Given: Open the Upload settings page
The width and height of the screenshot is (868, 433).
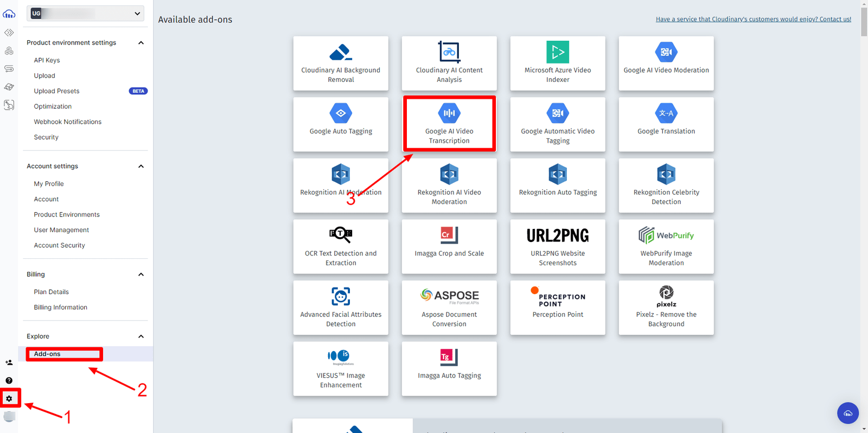Looking at the screenshot, I should click(x=44, y=76).
